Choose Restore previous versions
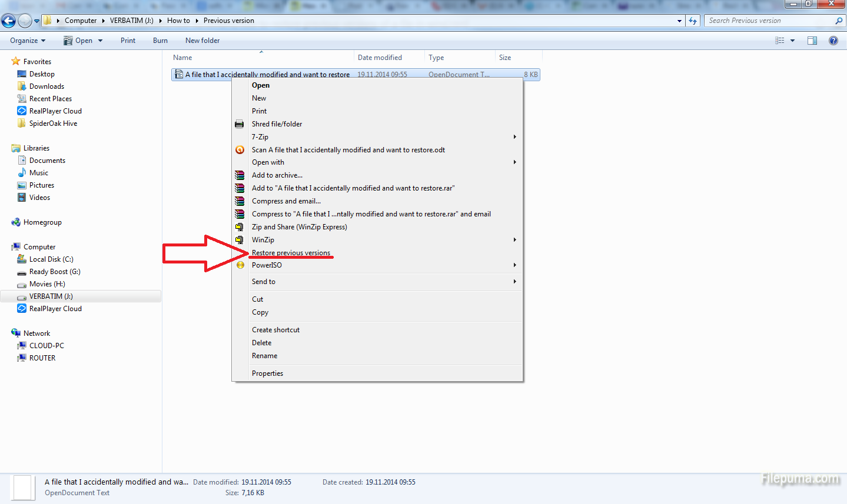The image size is (847, 504). coord(377,253)
